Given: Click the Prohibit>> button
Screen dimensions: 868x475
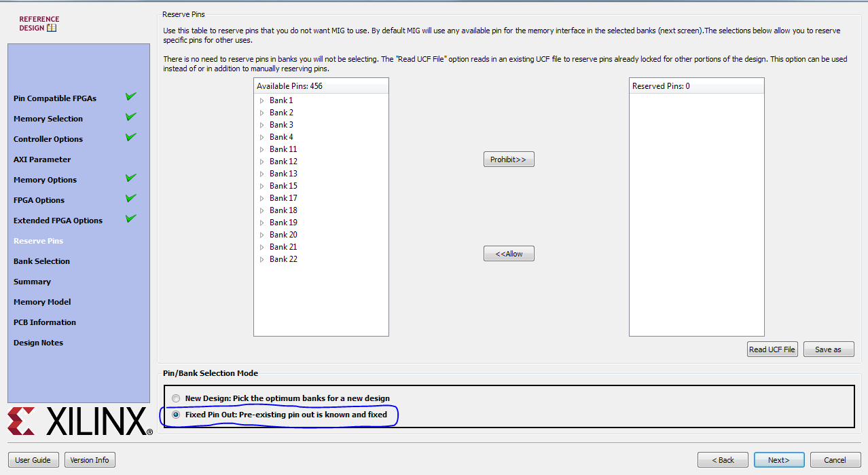Looking at the screenshot, I should pyautogui.click(x=509, y=159).
